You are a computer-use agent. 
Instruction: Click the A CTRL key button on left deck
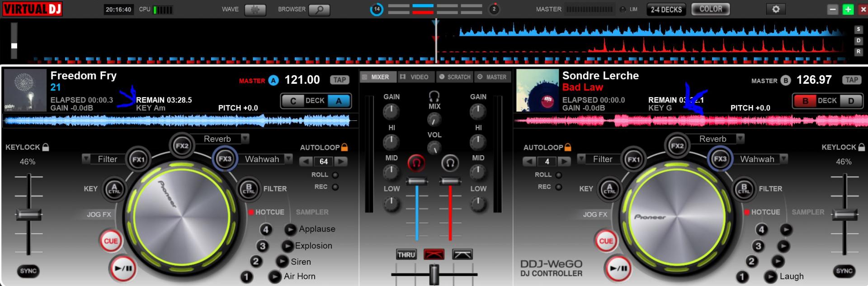pyautogui.click(x=114, y=189)
